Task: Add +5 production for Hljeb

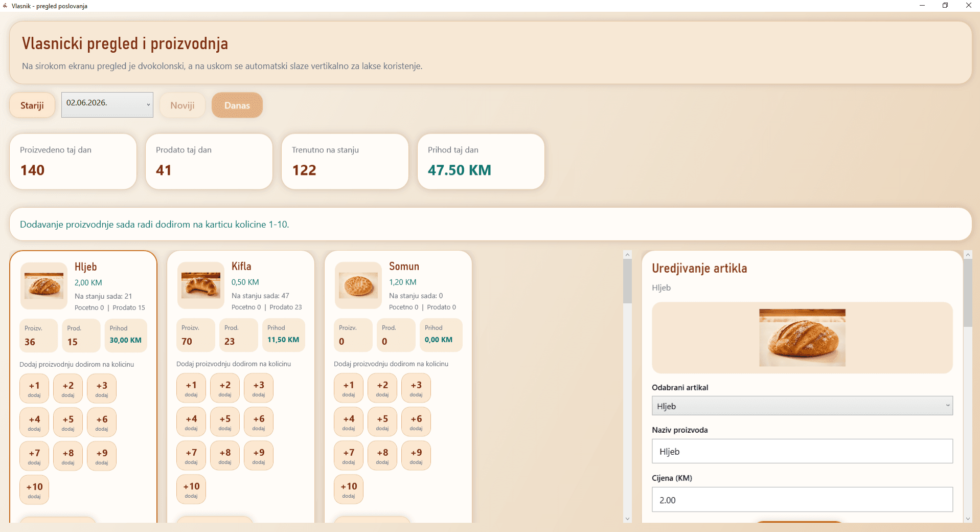Action: pyautogui.click(x=68, y=423)
